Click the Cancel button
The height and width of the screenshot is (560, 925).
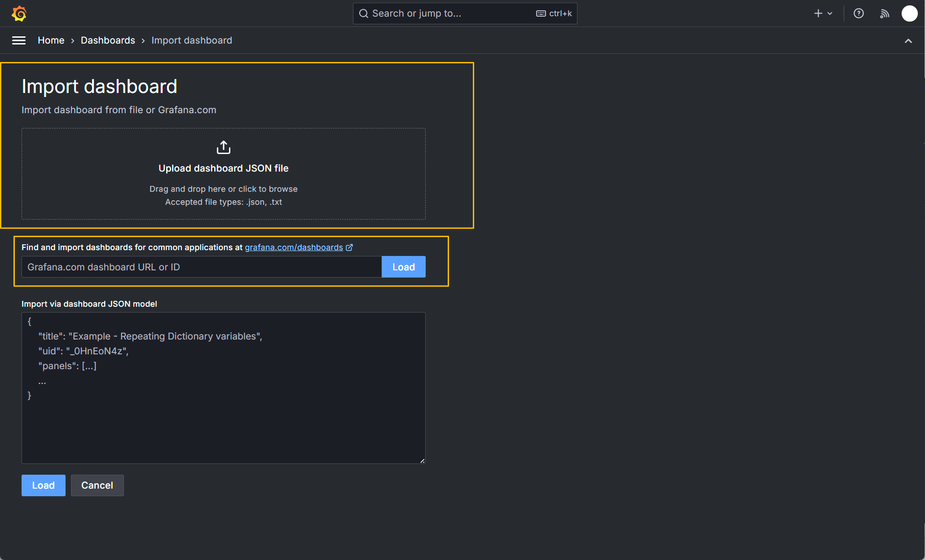(97, 485)
